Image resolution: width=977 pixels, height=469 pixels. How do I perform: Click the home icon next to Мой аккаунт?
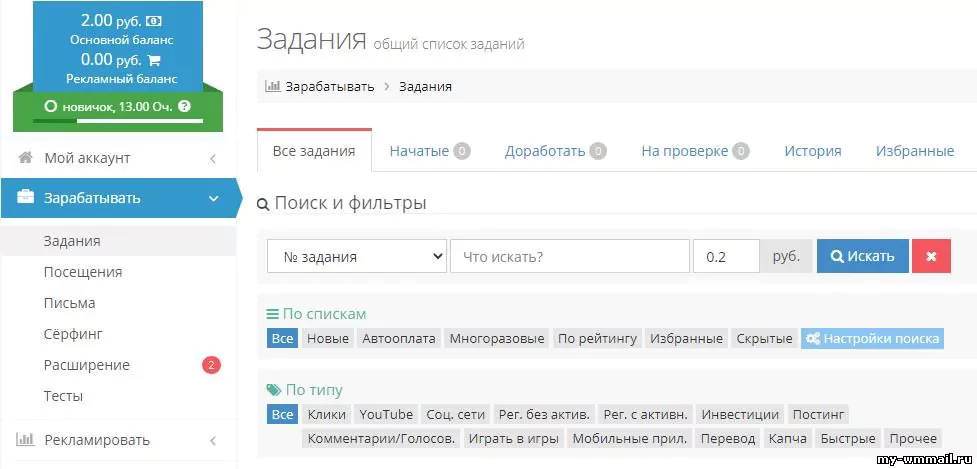[26, 158]
